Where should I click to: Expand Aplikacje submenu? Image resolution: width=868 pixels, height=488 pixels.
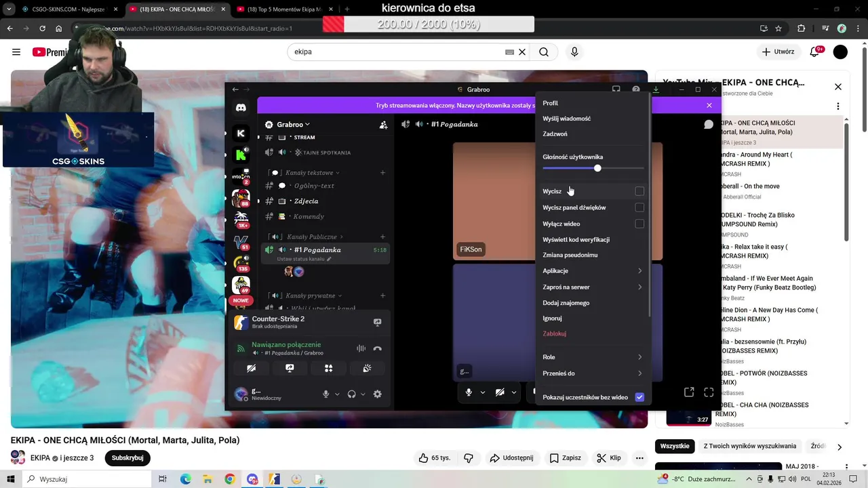pyautogui.click(x=593, y=270)
